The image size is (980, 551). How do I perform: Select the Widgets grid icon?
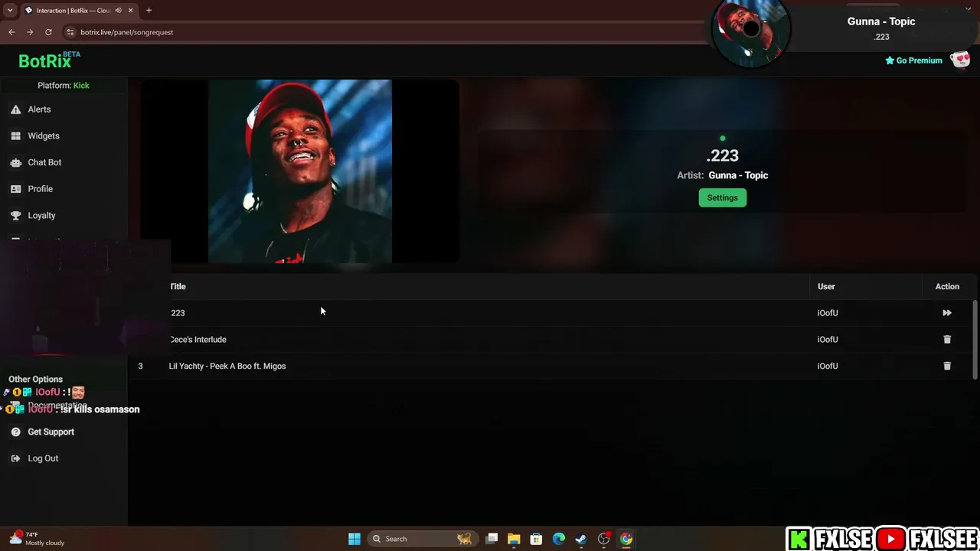click(x=15, y=136)
